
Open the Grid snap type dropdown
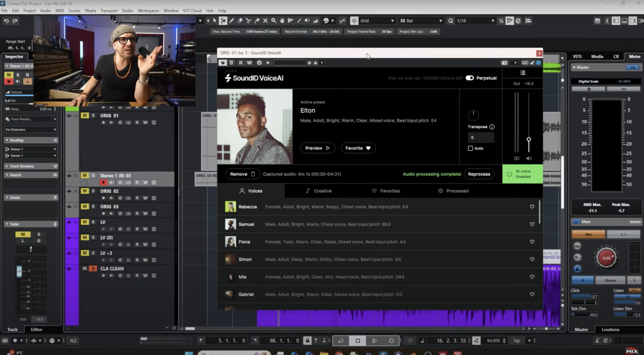click(376, 21)
